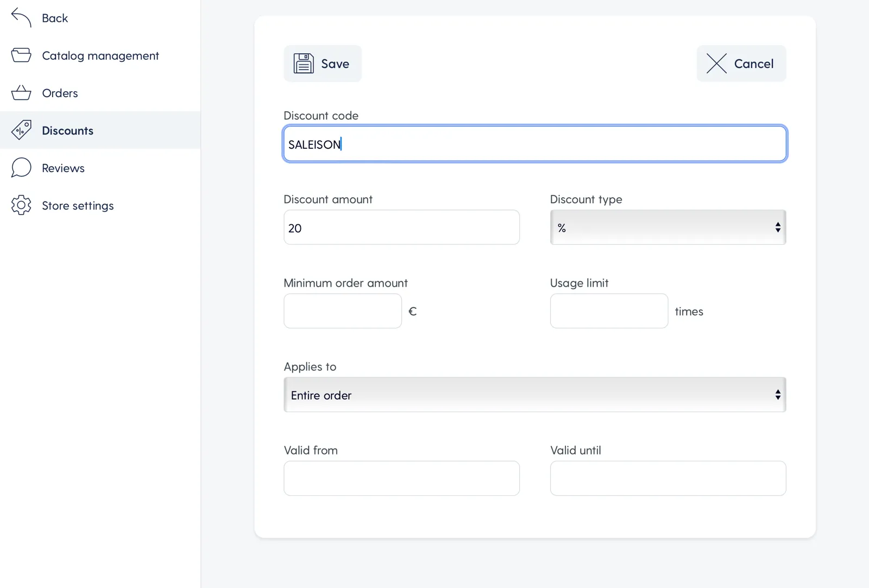This screenshot has height=588, width=869.
Task: Open the Reviews section
Action: [x=100, y=168]
